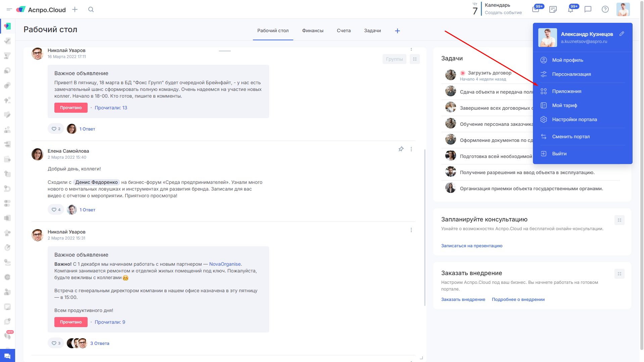
Task: Click the feed vertical scrollbar
Action: 425,228
